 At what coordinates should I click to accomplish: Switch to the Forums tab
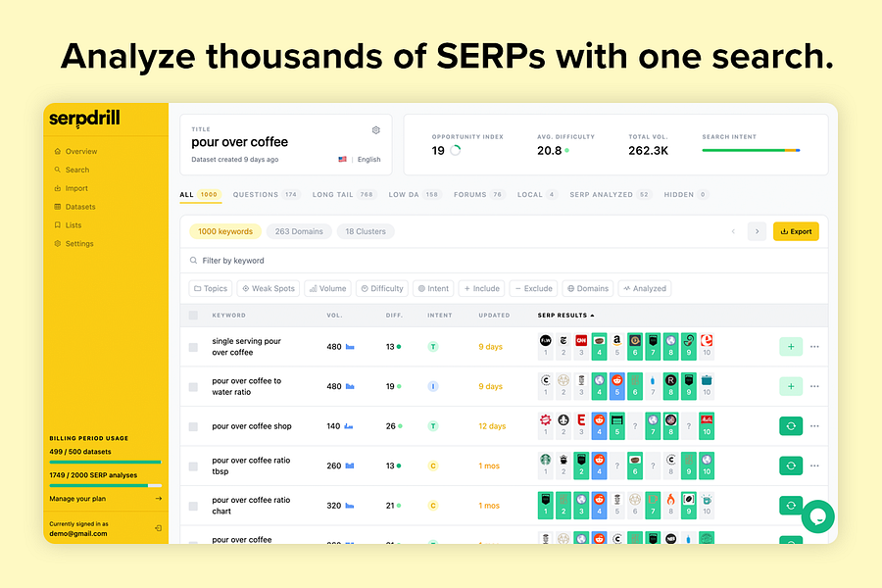click(478, 195)
